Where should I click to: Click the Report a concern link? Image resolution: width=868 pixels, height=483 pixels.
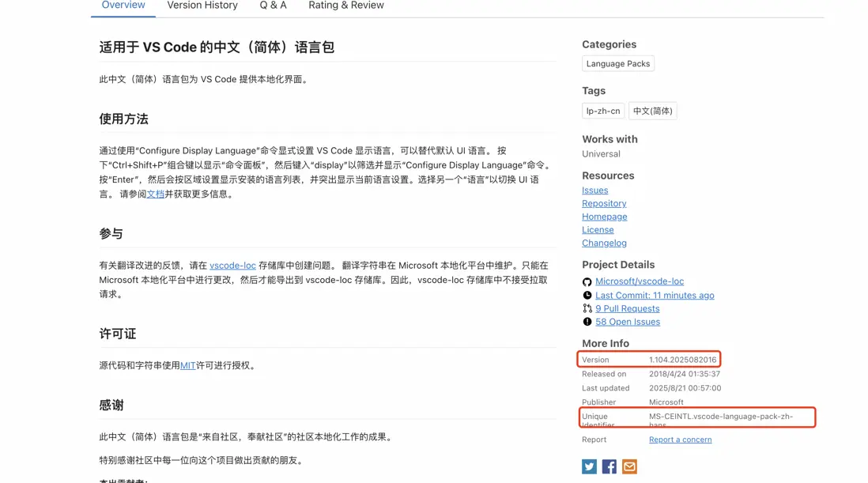(x=681, y=440)
